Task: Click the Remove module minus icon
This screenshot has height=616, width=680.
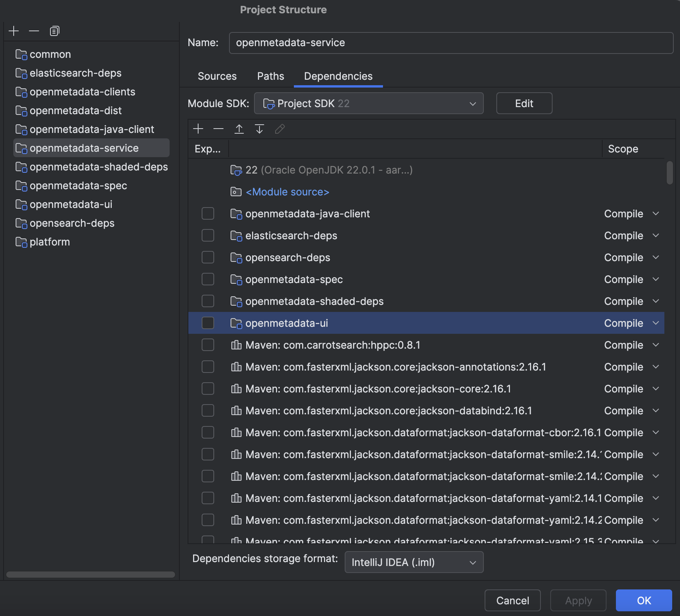Action: pos(34,30)
